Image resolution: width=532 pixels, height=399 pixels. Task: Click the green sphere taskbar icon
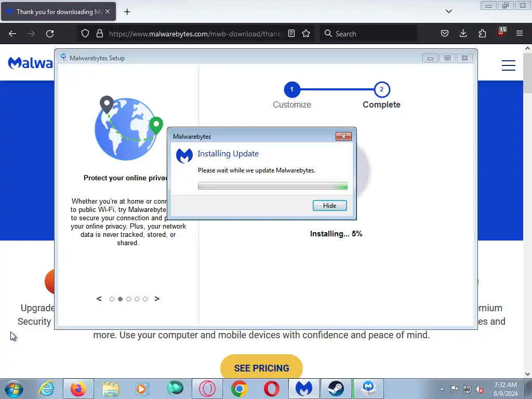coord(175,389)
